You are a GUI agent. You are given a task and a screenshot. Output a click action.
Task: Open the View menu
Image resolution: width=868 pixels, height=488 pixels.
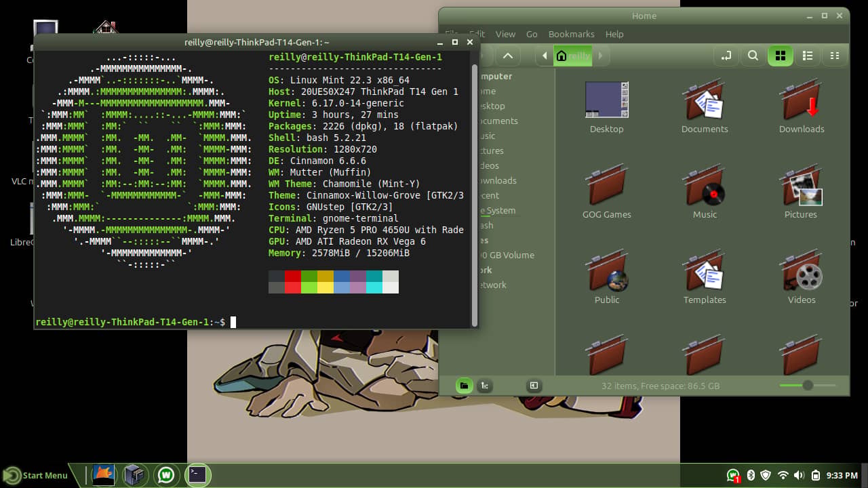tap(505, 34)
